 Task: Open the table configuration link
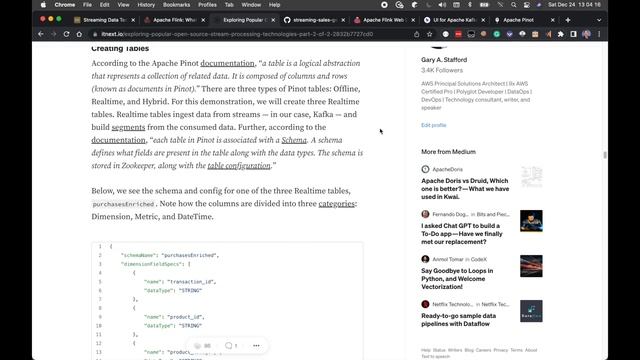239,166
